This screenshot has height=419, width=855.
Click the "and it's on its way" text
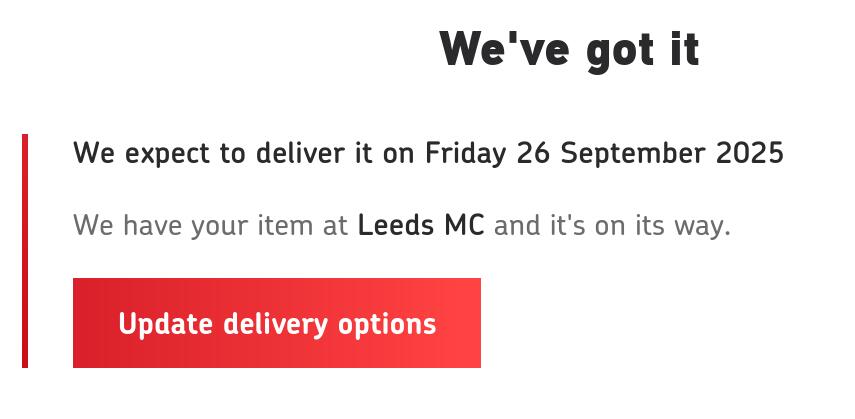pyautogui.click(x=612, y=225)
